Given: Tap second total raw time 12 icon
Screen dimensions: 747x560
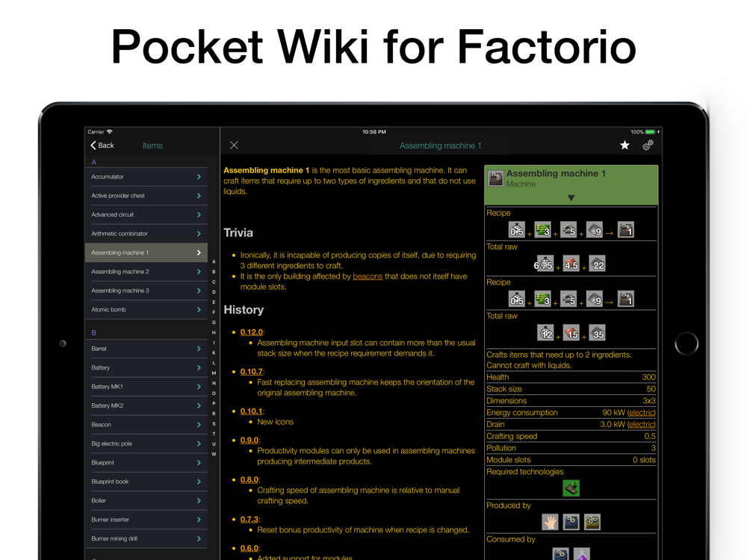Looking at the screenshot, I should pos(545,333).
